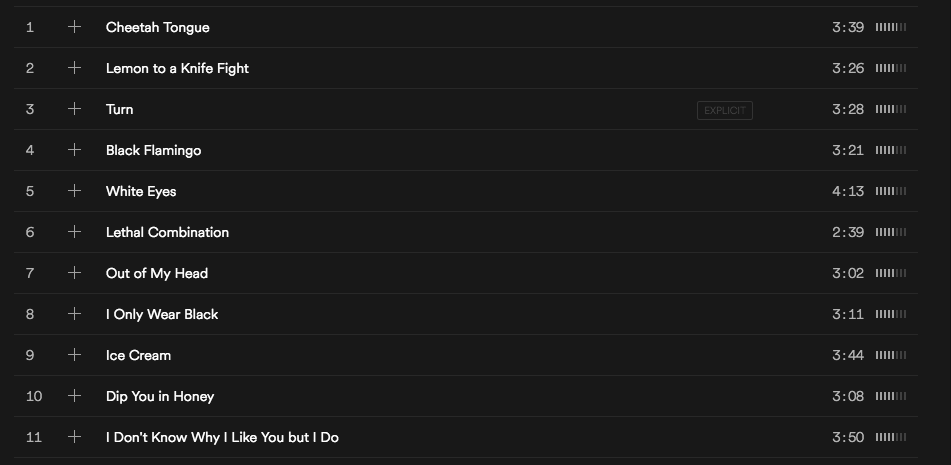Click the EXPLICIT badge on Turn
The image size is (951, 465).
tap(724, 110)
